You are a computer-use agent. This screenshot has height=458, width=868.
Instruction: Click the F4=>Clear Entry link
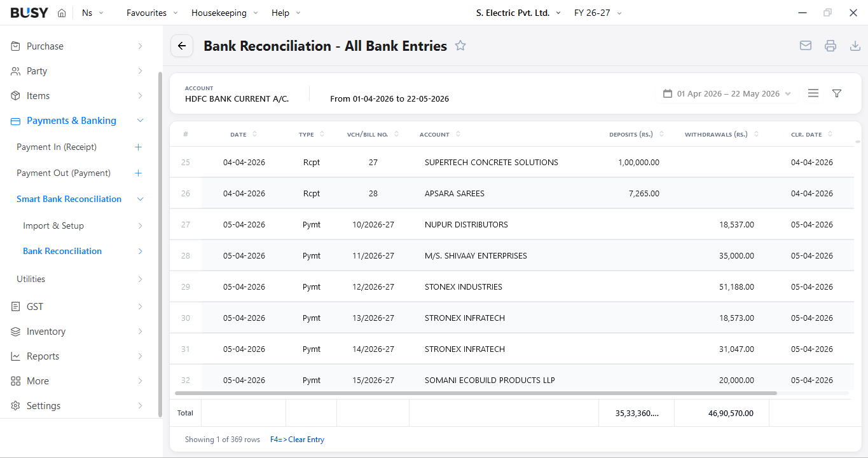297,440
